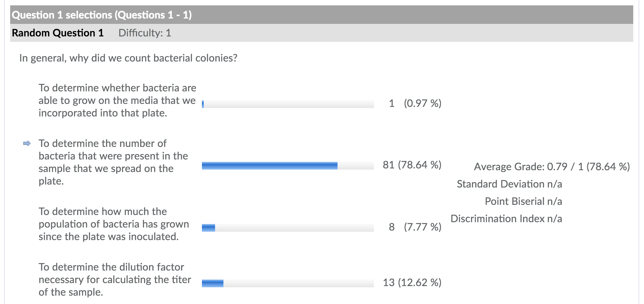
Task: Select the 'Question 1 selections' header bar
Action: (321, 15)
